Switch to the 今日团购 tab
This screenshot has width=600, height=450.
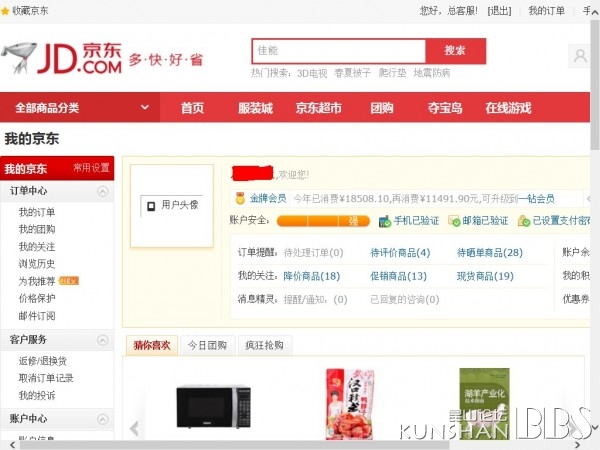(207, 346)
